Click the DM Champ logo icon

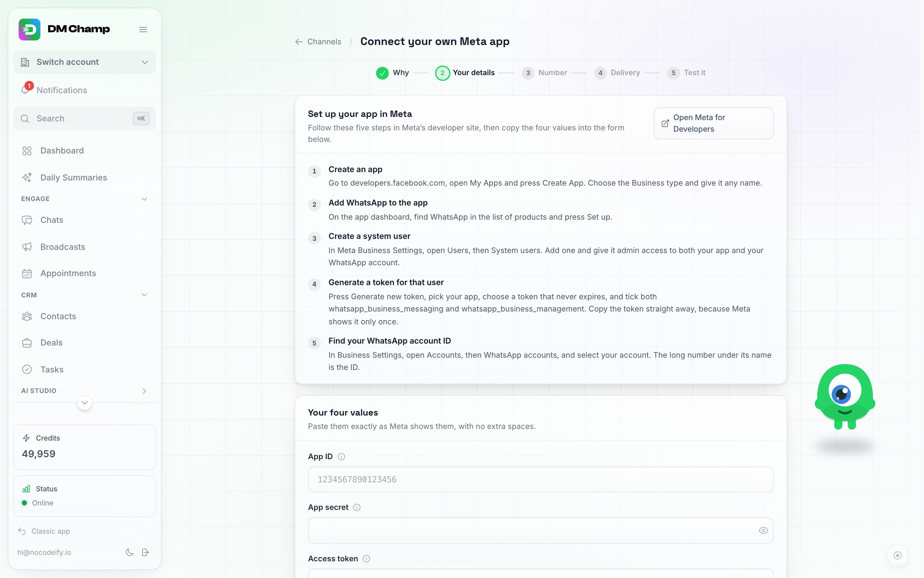[x=30, y=30]
